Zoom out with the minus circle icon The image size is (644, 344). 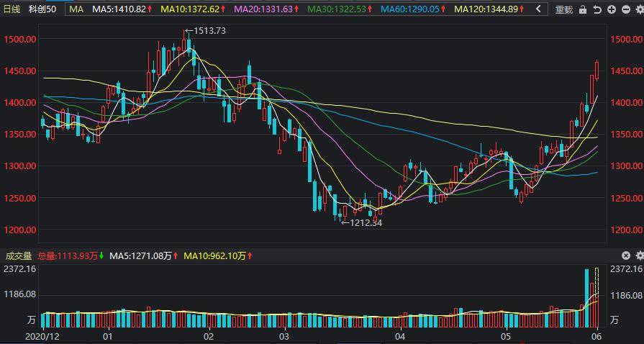626,9
